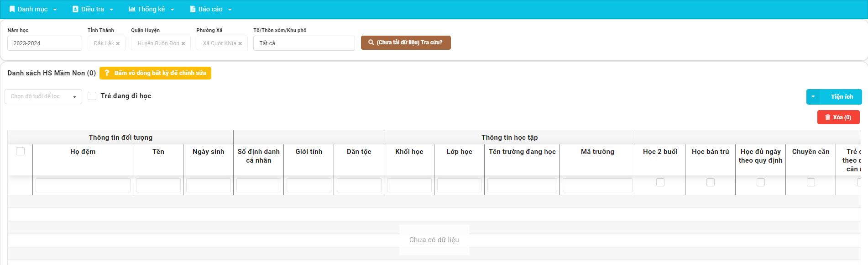Open the Điều tra menu
This screenshot has width=868, height=265.
point(93,9)
